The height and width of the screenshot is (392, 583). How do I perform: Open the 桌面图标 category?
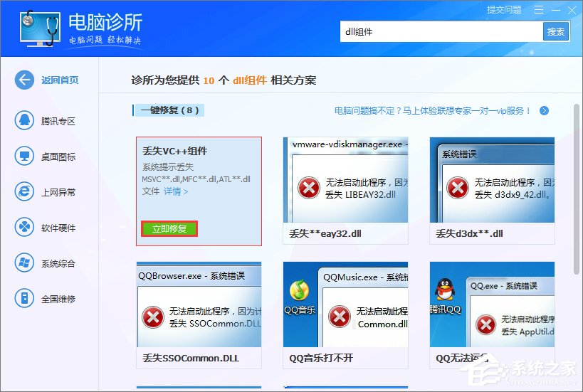(x=58, y=157)
